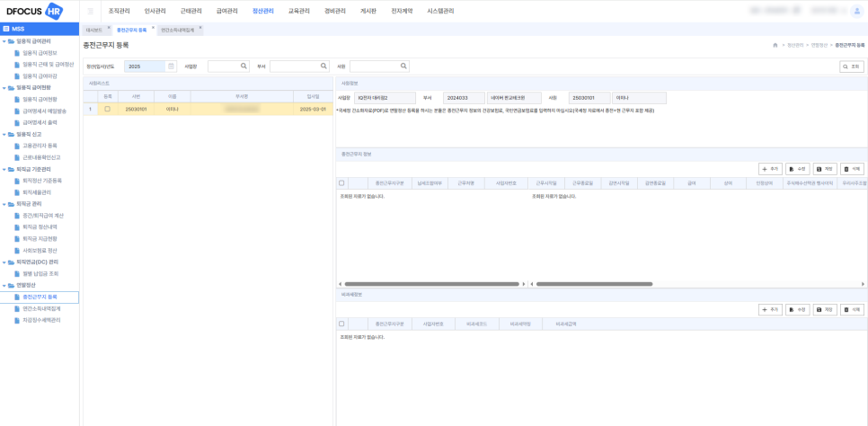Click 삭제 in 종전근무지 정보 section
868x426 pixels.
click(x=852, y=169)
